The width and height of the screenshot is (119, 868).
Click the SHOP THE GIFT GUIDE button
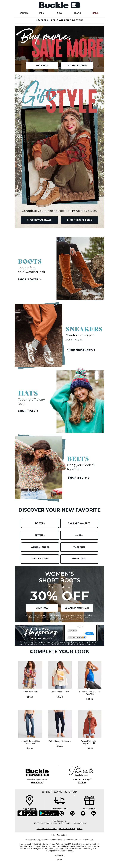[x=79, y=220]
